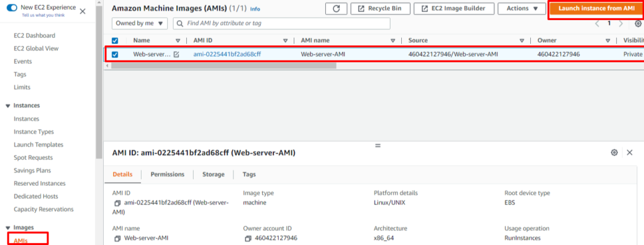
Task: Copy the Owner account ID 460422127946
Action: (248, 239)
